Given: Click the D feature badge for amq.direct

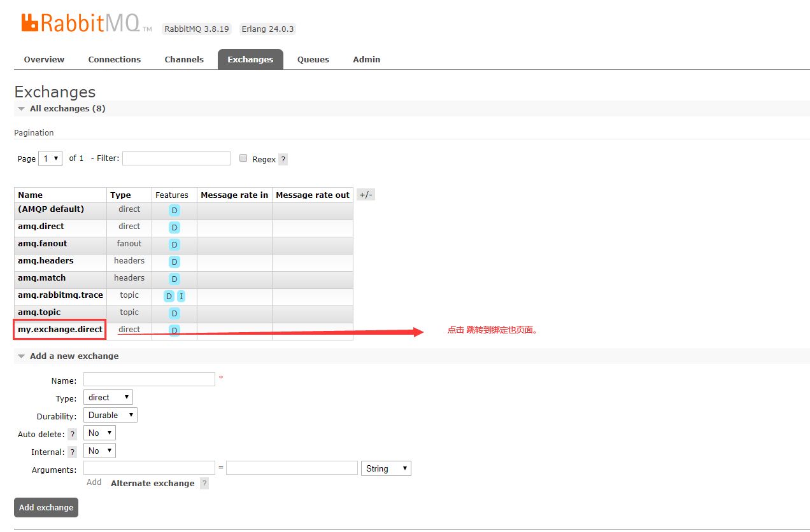Looking at the screenshot, I should (174, 227).
